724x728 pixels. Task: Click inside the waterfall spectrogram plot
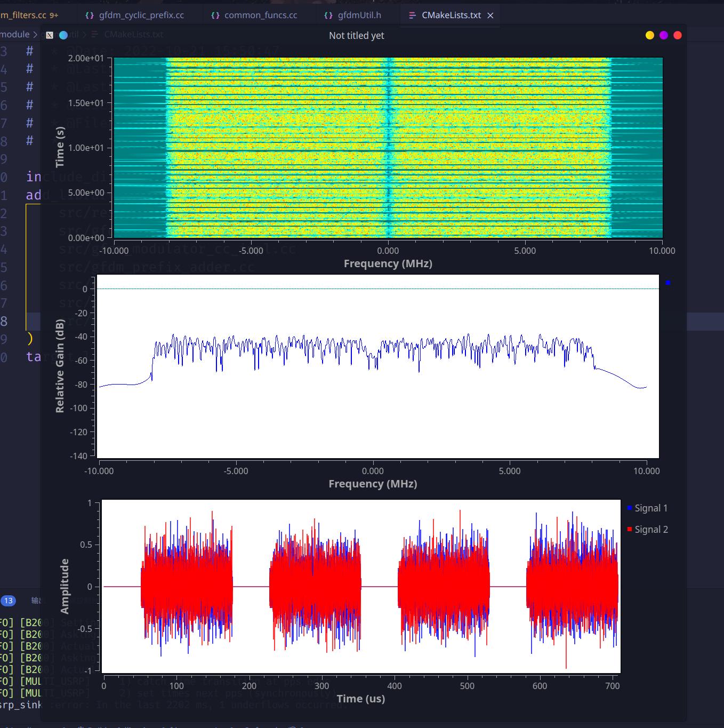point(388,148)
